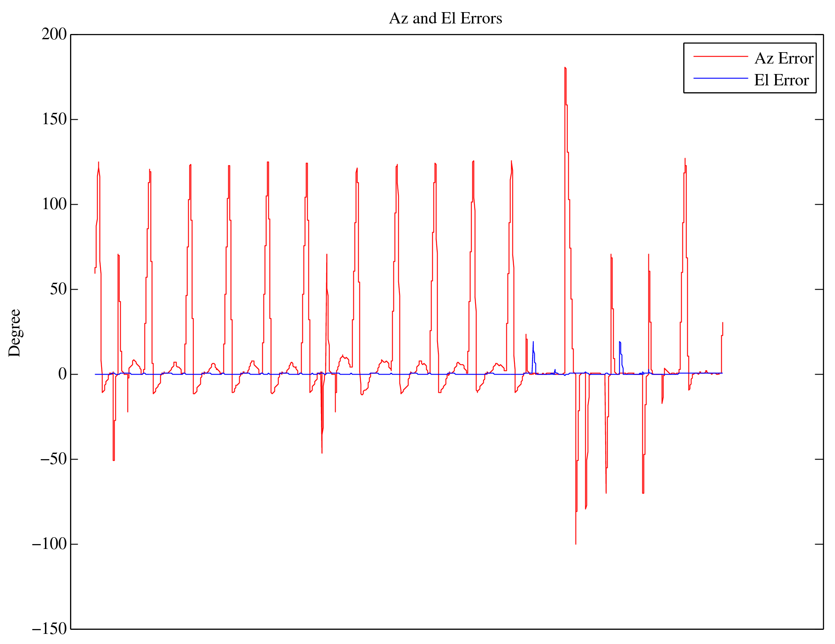Click the first blue El Error spike
This screenshot has width=835, height=644.
[x=533, y=343]
